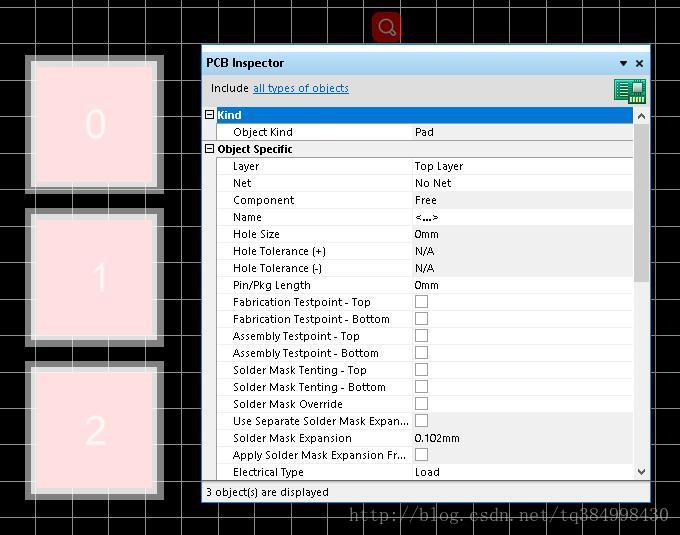Screen dimensions: 680x535
Task: Click the Component value 'Free'
Action: [x=425, y=200]
